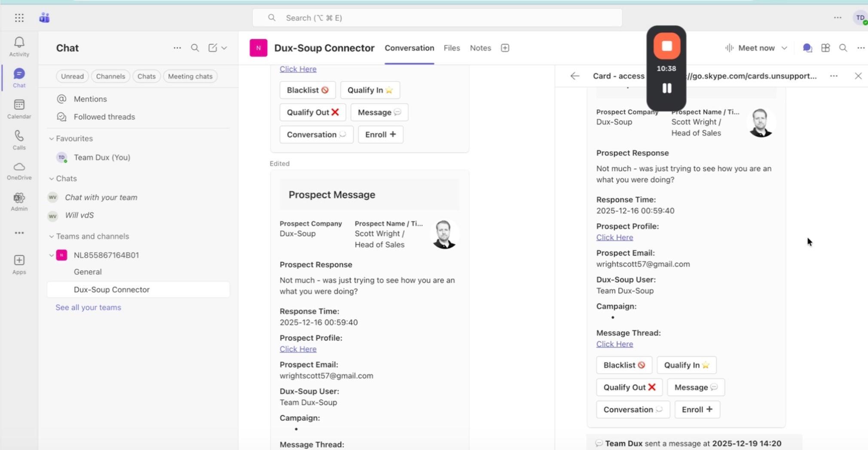
Task: Close the Card thread pane
Action: click(858, 76)
